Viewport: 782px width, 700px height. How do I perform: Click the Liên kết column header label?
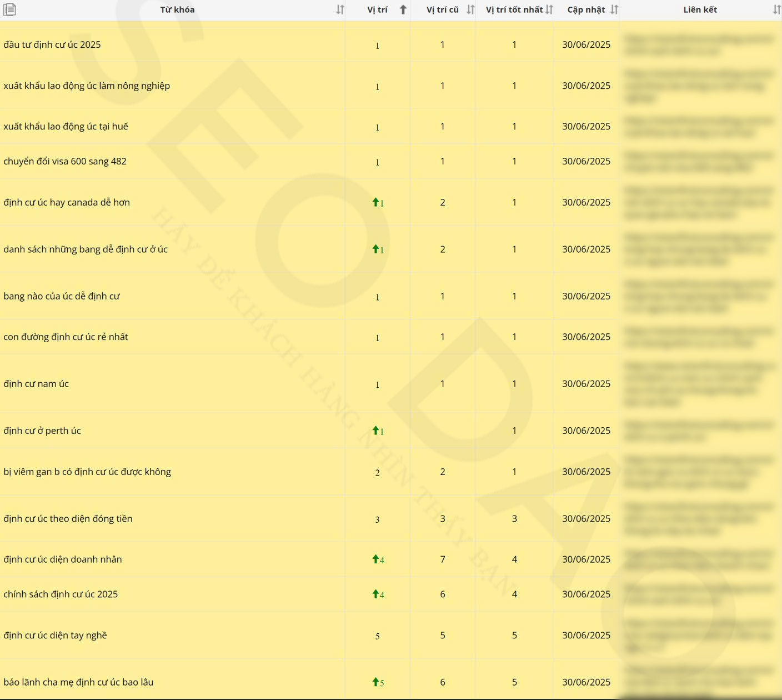pos(699,9)
